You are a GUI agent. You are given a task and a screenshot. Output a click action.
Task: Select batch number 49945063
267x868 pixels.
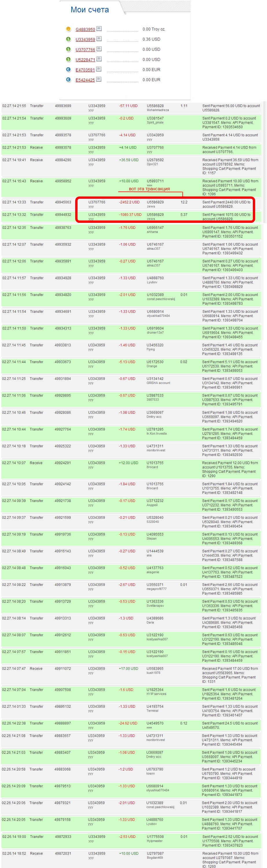click(x=63, y=203)
